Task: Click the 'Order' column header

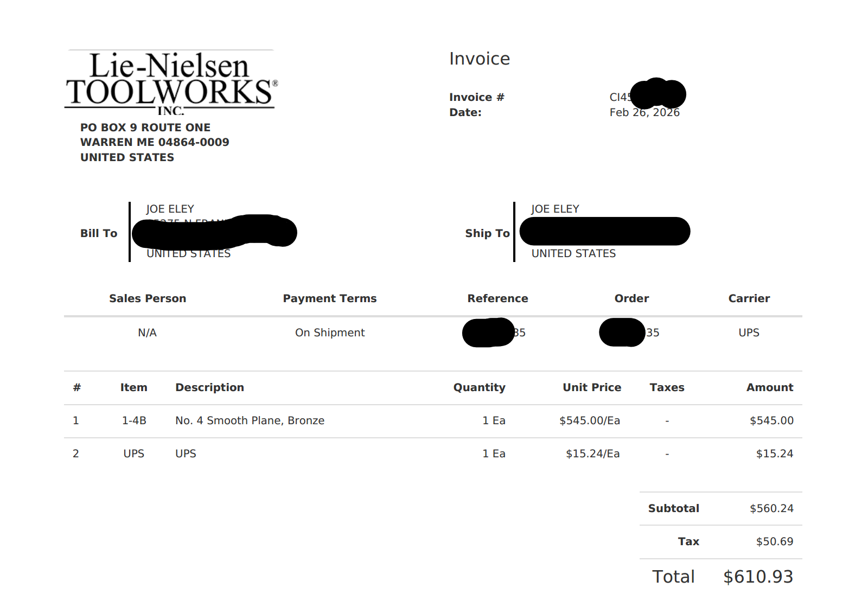Action: coord(631,298)
